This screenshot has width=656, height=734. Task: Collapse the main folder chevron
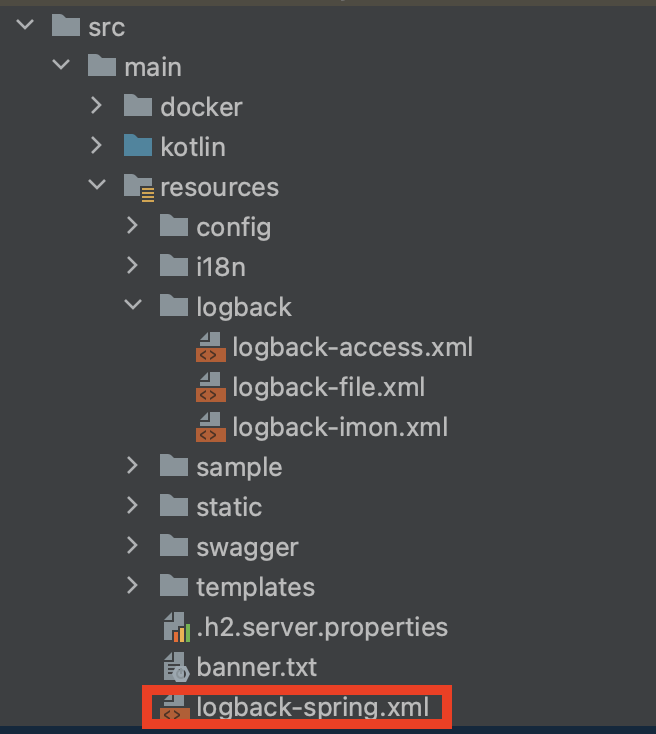(61, 65)
